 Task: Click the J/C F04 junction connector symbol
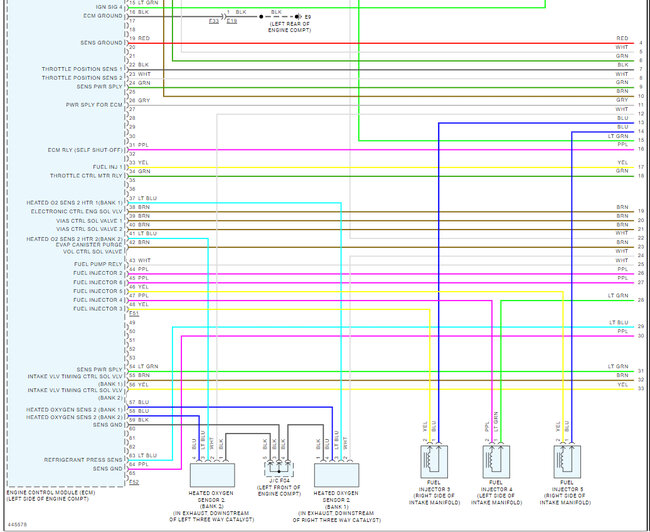pyautogui.click(x=279, y=469)
